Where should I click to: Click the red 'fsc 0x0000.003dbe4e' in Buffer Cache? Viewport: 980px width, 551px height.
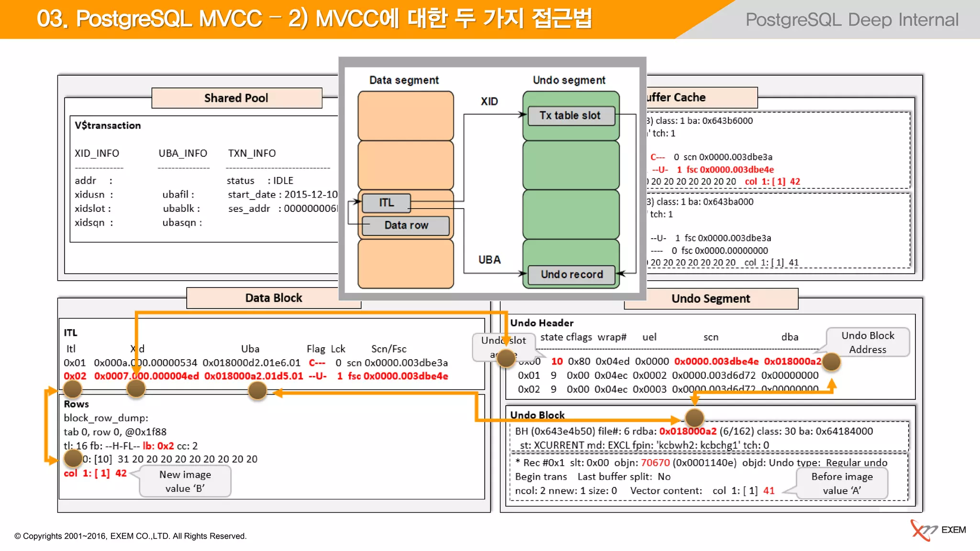(730, 169)
